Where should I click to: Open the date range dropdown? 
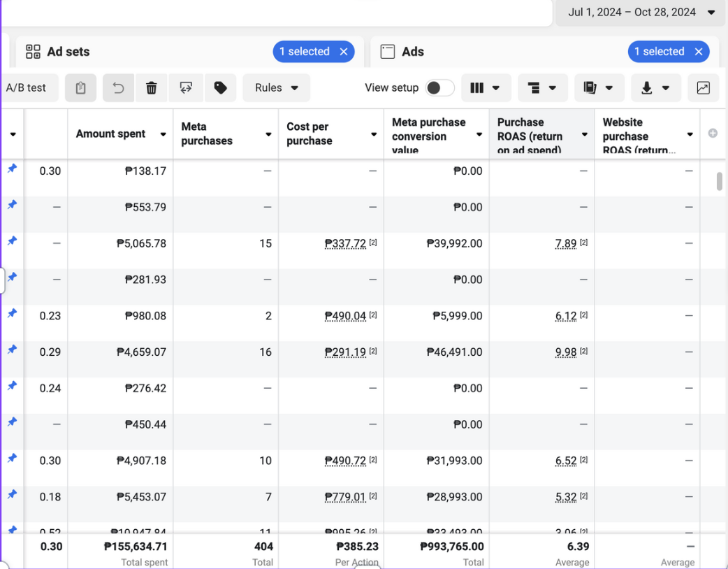(x=641, y=12)
